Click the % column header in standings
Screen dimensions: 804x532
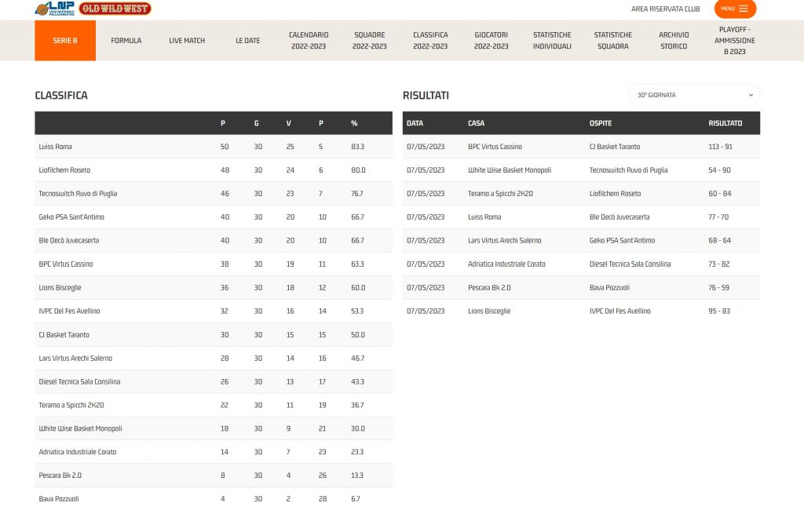pos(354,123)
